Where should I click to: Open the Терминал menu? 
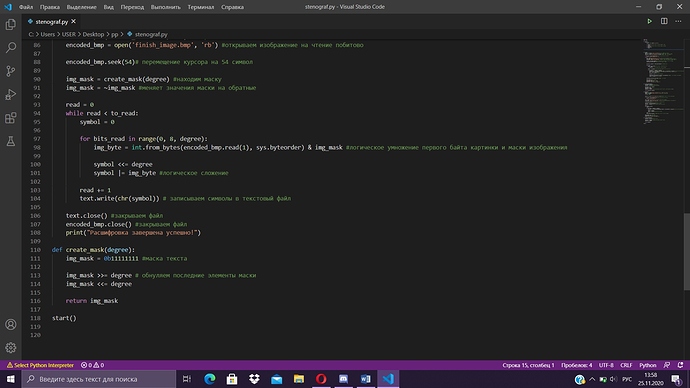click(201, 7)
